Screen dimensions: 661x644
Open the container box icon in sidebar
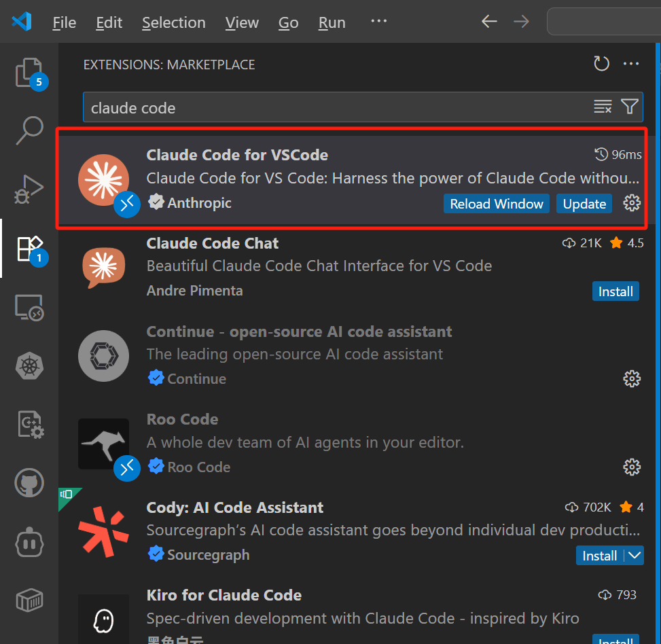(x=29, y=600)
